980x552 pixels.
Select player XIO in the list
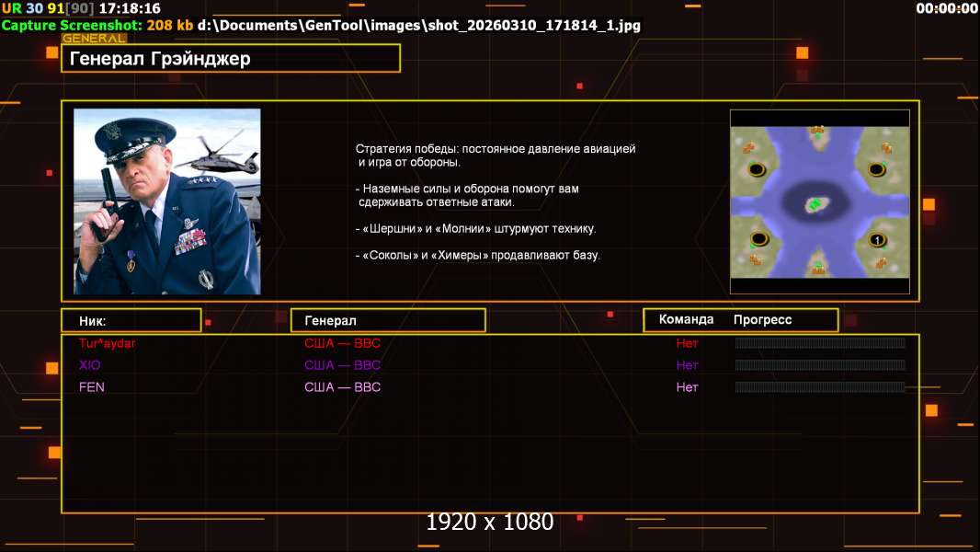click(x=90, y=365)
